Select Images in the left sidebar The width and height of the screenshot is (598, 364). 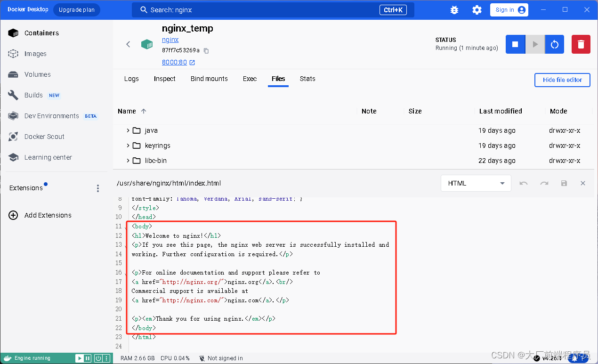[x=36, y=53]
